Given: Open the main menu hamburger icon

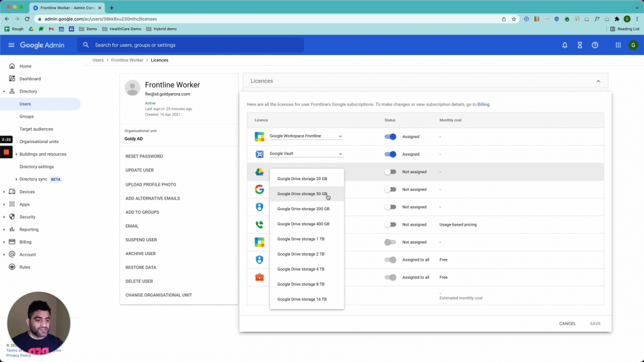Looking at the screenshot, I should coord(11,45).
